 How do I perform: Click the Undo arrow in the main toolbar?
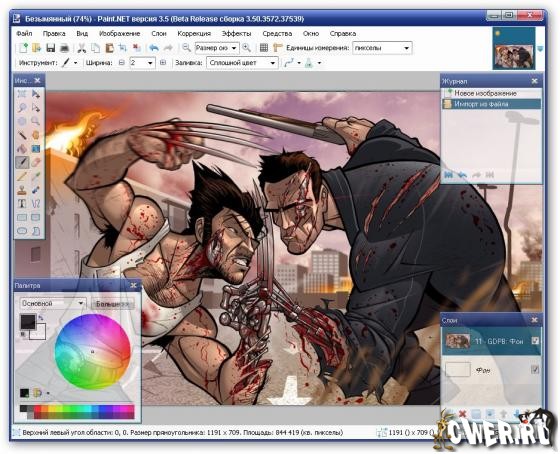click(154, 48)
